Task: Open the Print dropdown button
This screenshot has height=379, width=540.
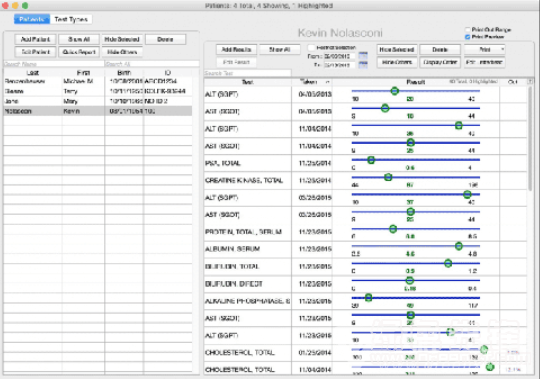Action: 485,50
